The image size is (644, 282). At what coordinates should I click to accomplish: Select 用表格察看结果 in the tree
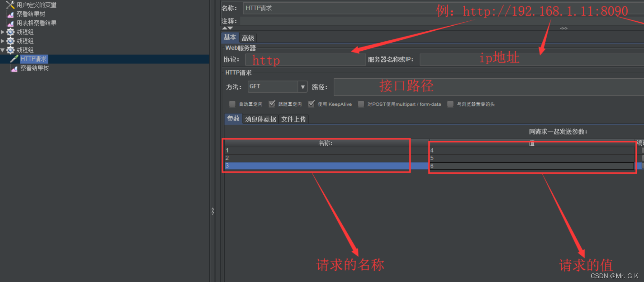coord(36,23)
